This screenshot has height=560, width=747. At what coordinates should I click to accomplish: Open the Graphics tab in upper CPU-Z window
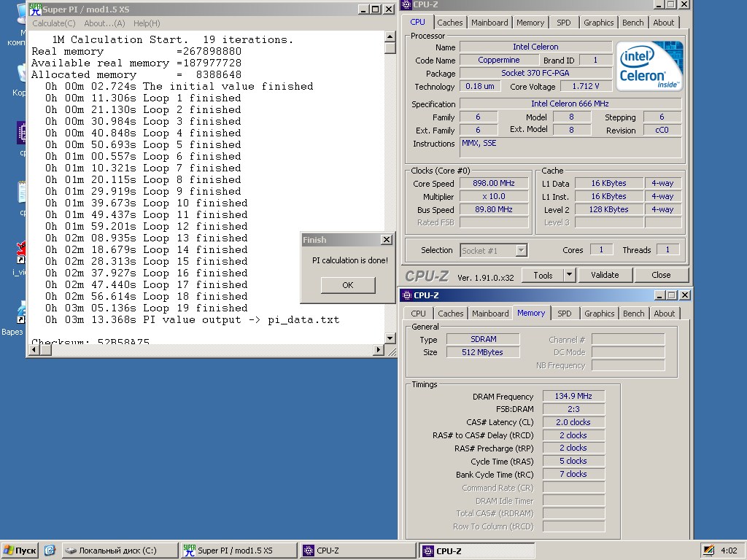[x=598, y=23]
